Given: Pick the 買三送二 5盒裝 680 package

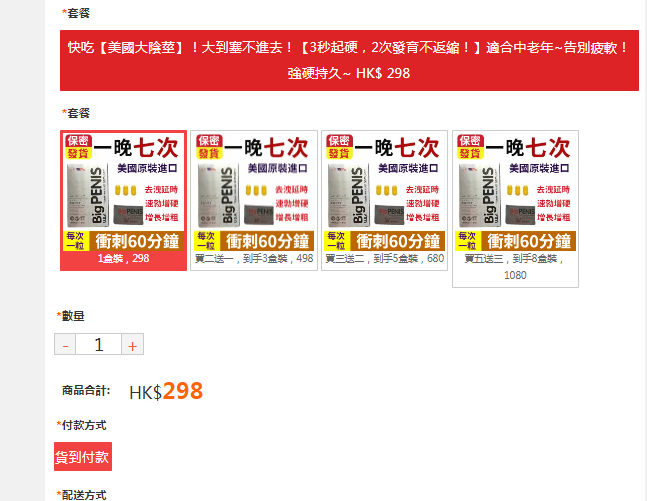Looking at the screenshot, I should [385, 201].
